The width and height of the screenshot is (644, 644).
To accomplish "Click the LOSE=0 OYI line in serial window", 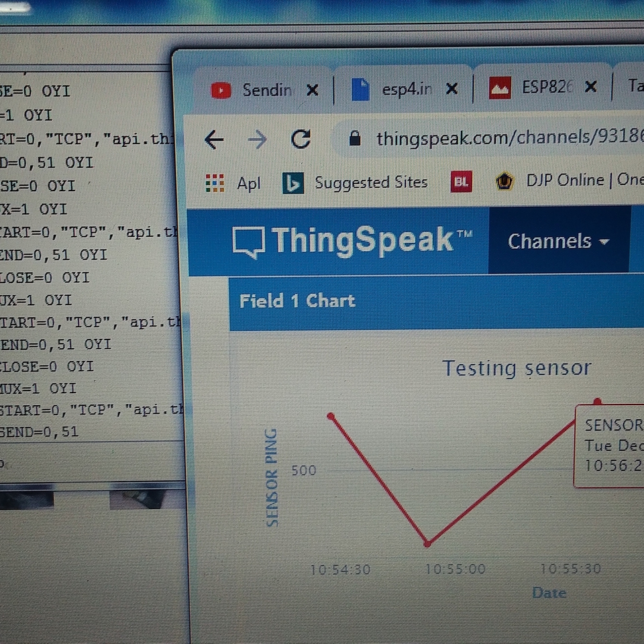I will point(45,278).
